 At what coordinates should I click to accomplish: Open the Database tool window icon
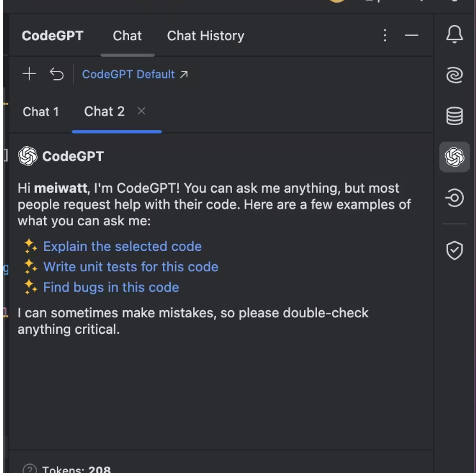tap(454, 116)
